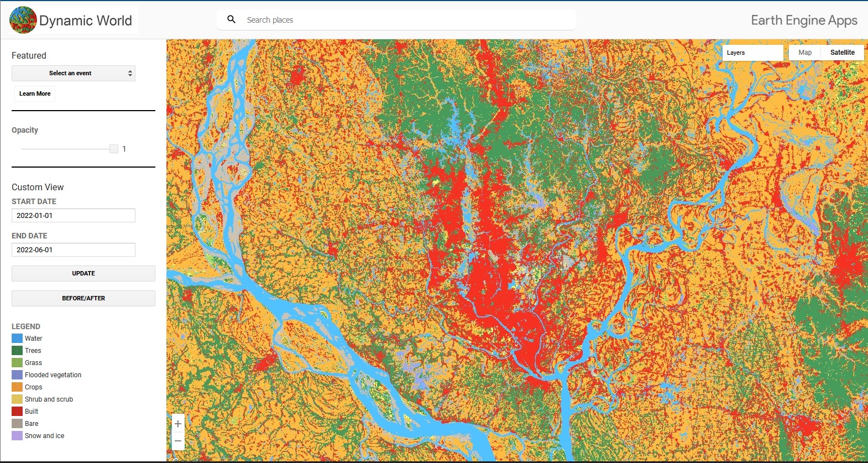Screen dimensions: 868x463
Task: Click the UPDATE button
Action: click(83, 273)
